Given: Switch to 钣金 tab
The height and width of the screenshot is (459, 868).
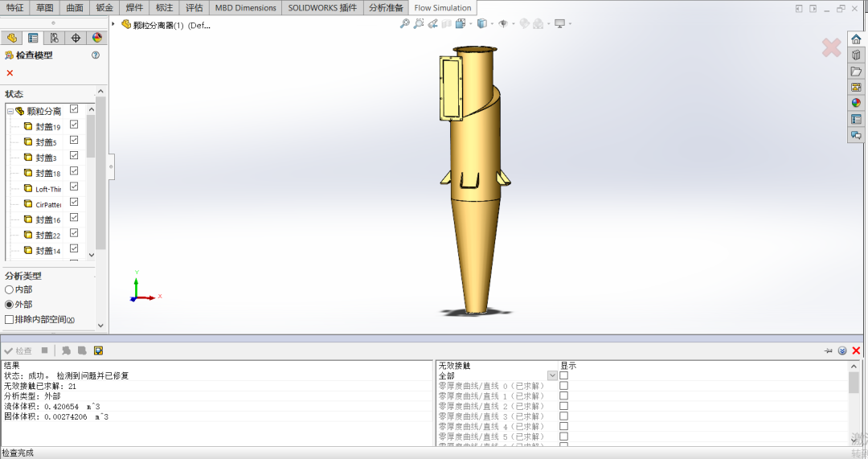Looking at the screenshot, I should click(x=104, y=8).
